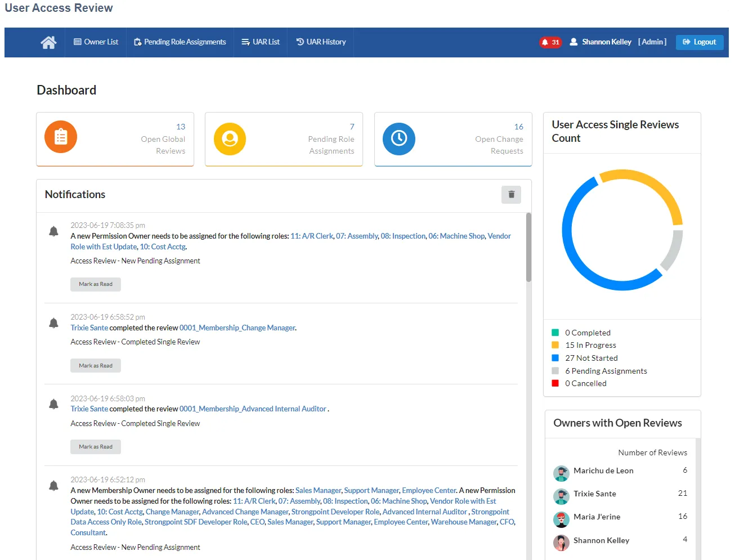735x560 pixels.
Task: Open Strongpoint Developer Role link
Action: tap(335, 512)
